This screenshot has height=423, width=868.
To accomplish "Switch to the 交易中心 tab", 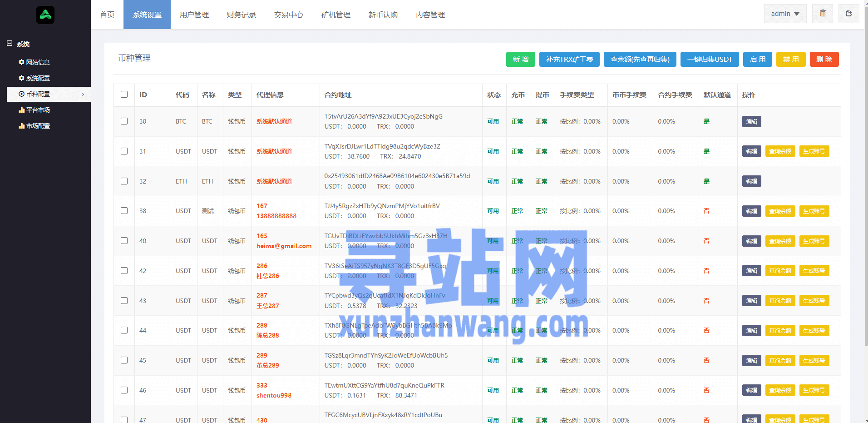I will [289, 15].
